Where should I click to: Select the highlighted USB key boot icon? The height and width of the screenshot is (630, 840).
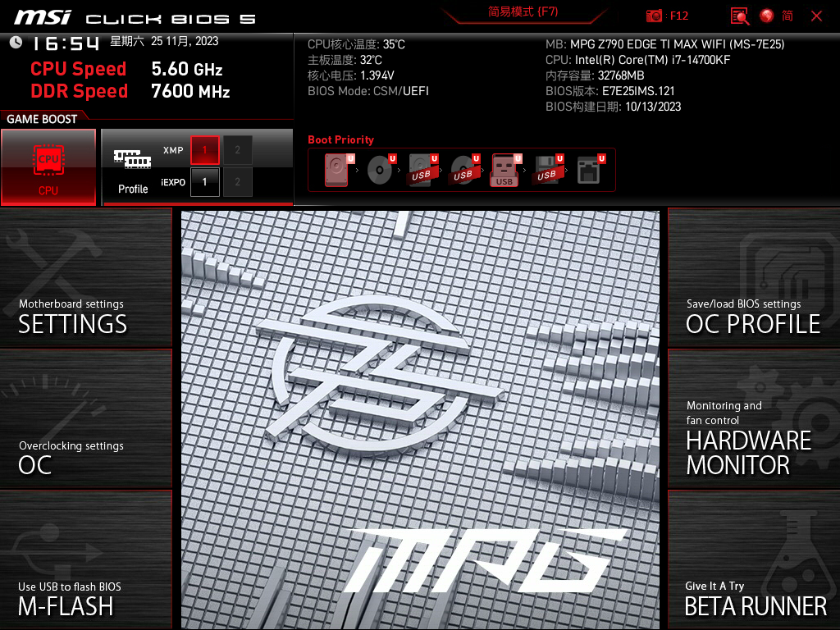[505, 170]
